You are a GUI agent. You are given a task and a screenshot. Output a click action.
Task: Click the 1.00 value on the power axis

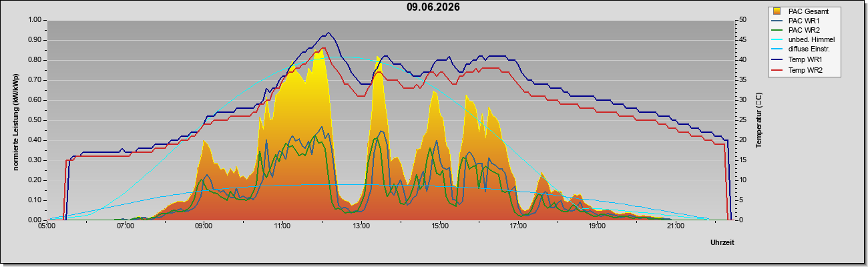coord(34,20)
